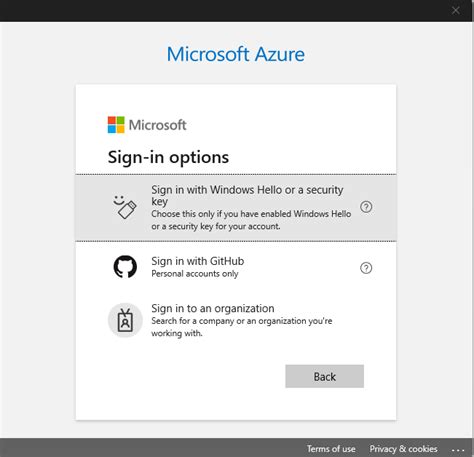Close the sign-in dialog window
The height and width of the screenshot is (457, 474).
coord(456,11)
